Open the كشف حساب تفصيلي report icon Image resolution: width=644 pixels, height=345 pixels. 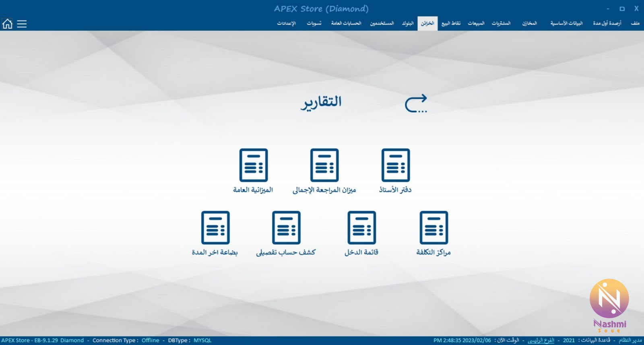click(x=286, y=228)
